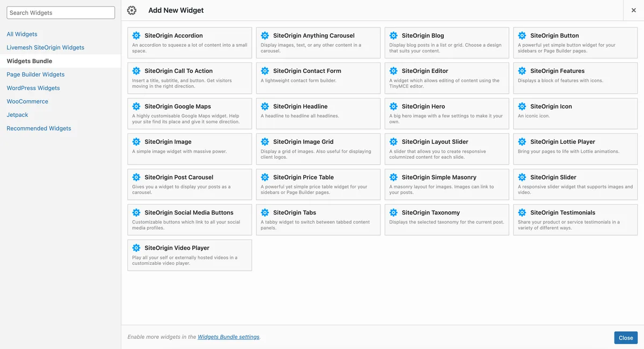Click the gear icon beside Add New Widget
Screen dimensions: 644x349
tap(131, 10)
